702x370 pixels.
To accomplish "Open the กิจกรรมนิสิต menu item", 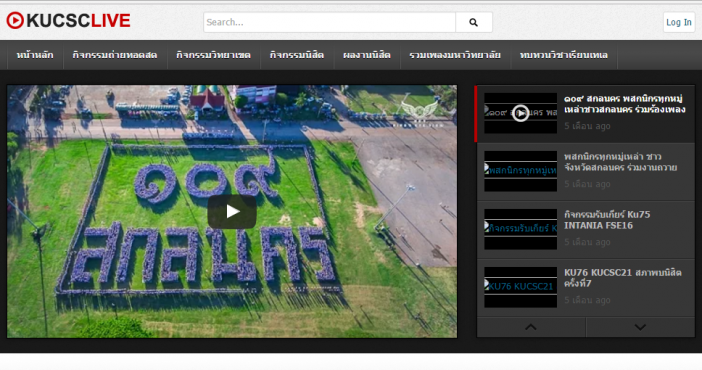I will [x=297, y=55].
